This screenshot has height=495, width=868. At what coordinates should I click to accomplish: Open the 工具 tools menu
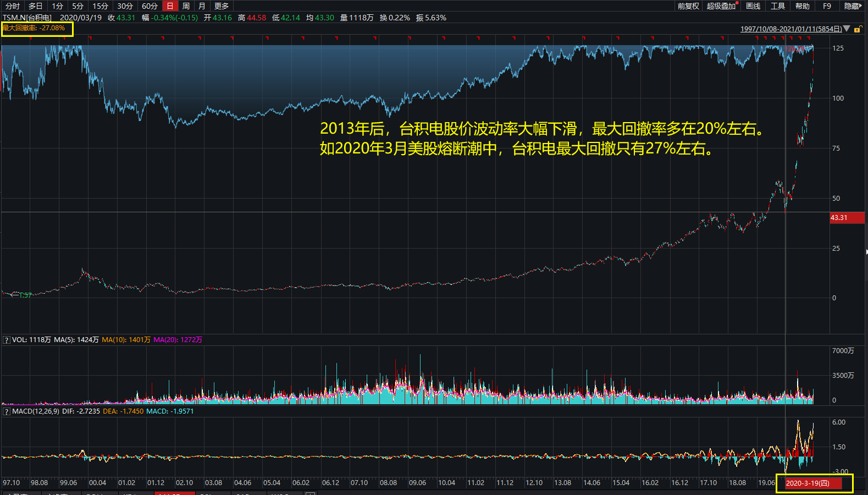778,6
